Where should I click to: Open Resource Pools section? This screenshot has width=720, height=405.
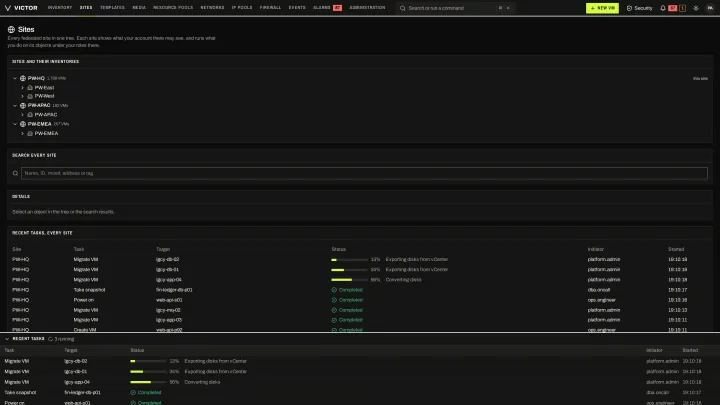(173, 8)
